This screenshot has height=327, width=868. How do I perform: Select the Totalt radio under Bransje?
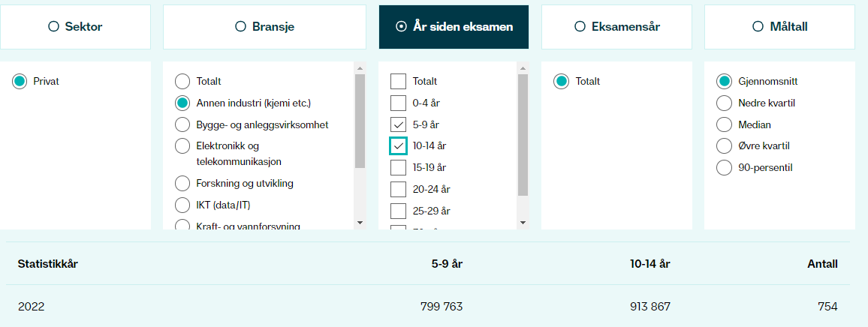point(182,81)
